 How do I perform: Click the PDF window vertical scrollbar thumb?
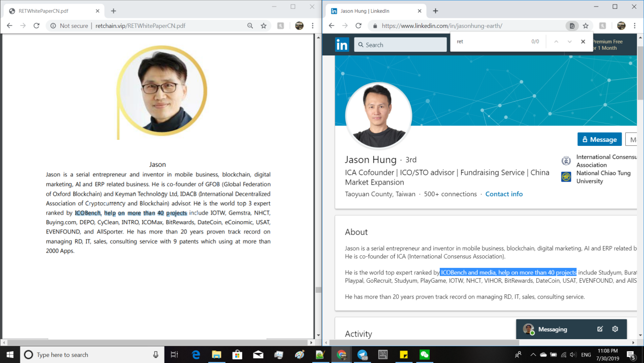coord(318,290)
